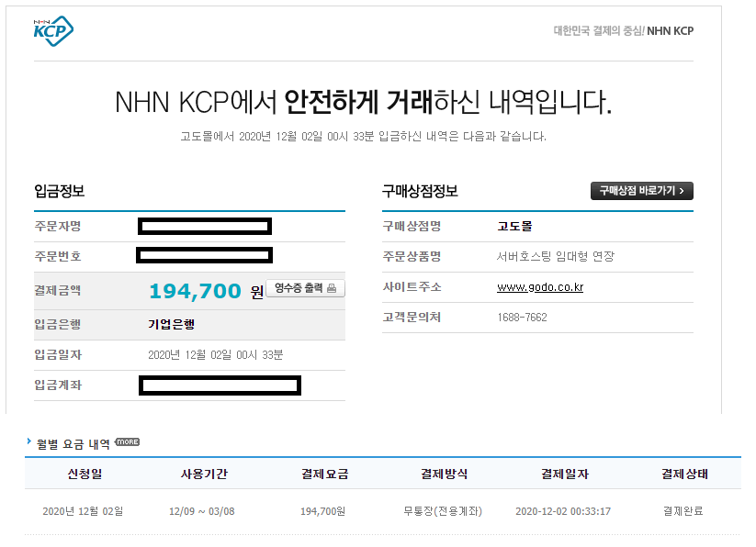Screen dimensions: 756x547
Task: Select the timestamp 2020-12-02 00:33:17
Action: pyautogui.click(x=563, y=511)
